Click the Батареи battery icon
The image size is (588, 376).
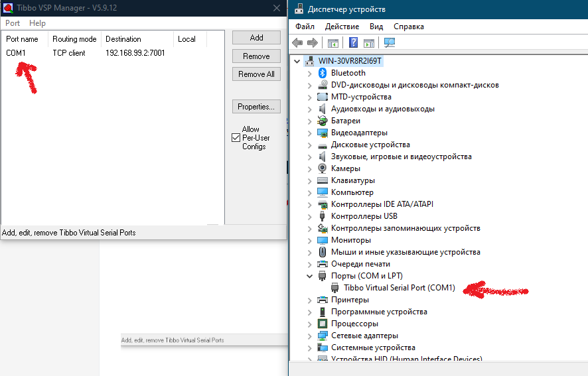click(x=322, y=121)
